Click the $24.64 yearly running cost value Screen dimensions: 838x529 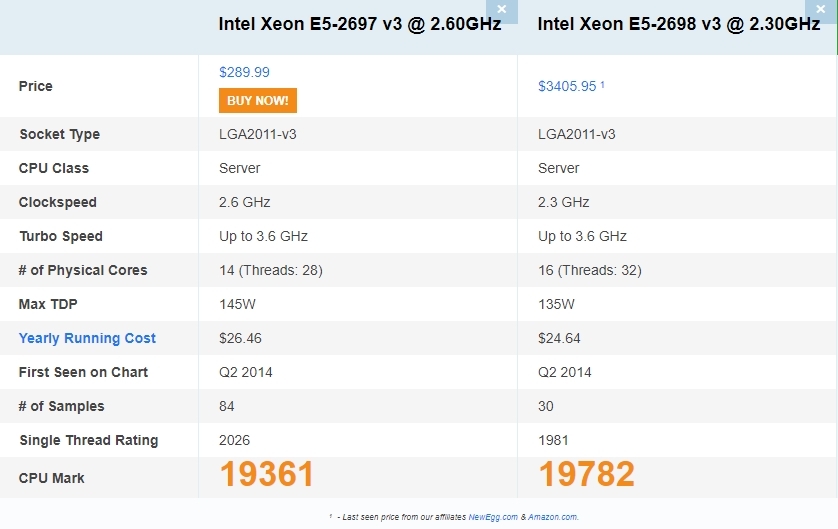tap(560, 338)
